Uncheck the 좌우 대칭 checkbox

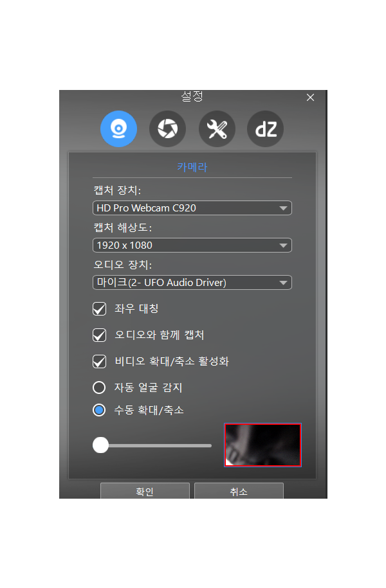click(100, 309)
